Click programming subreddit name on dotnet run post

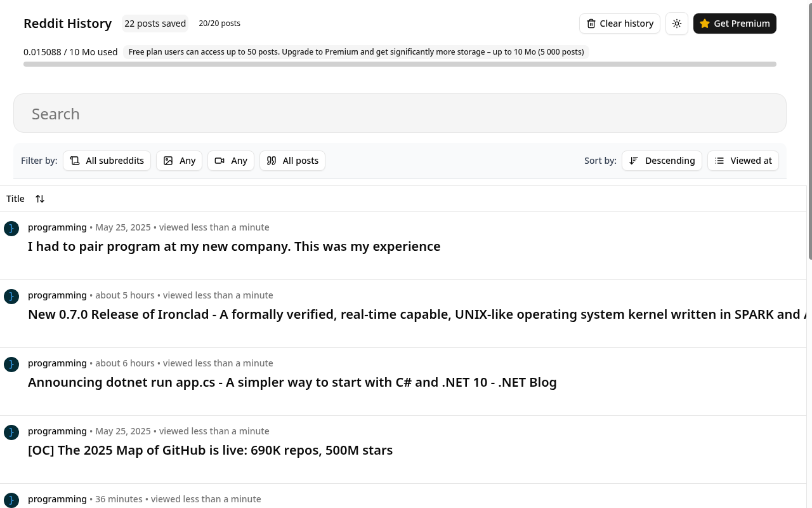(57, 363)
